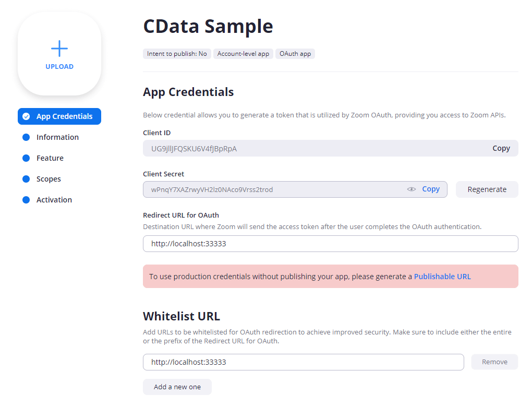
Task: Focus the Redirect URL for OAuth field
Action: click(330, 244)
